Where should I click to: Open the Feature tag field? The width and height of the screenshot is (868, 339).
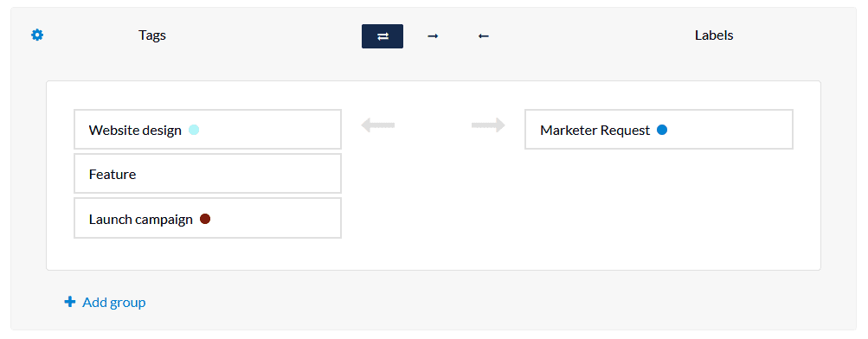coord(208,174)
